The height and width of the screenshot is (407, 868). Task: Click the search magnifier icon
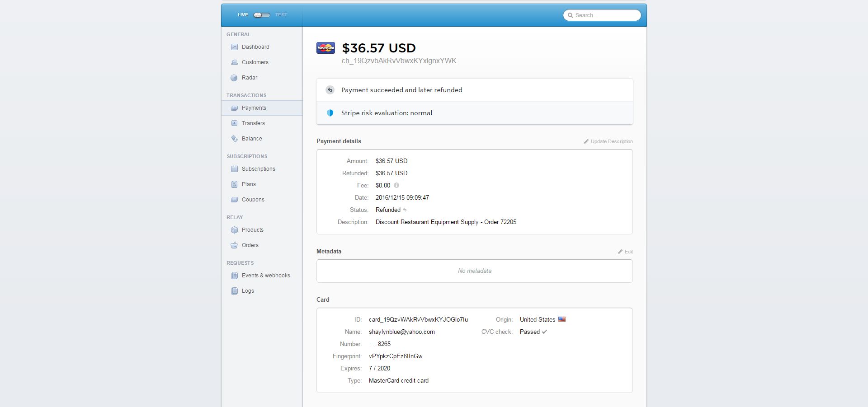point(571,15)
